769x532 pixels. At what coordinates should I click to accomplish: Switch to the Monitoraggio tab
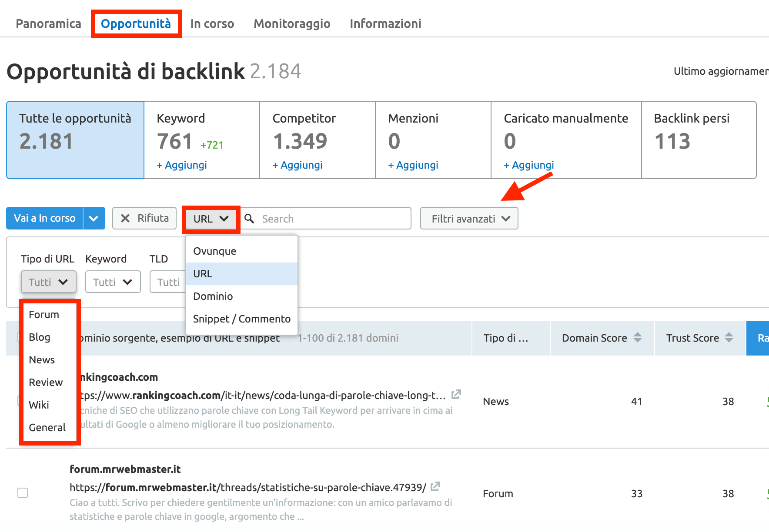(292, 23)
